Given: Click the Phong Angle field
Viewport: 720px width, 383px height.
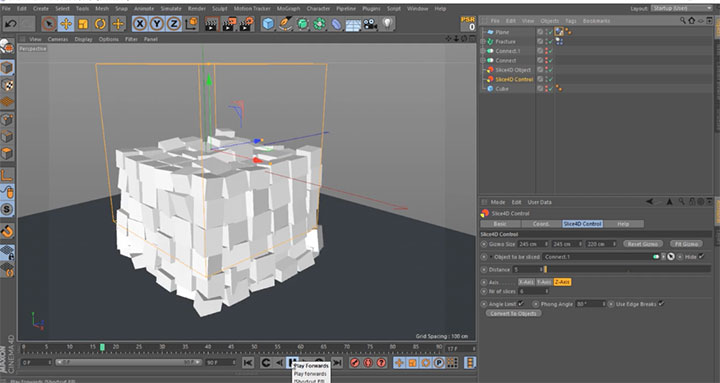Looking at the screenshot, I should pos(591,304).
